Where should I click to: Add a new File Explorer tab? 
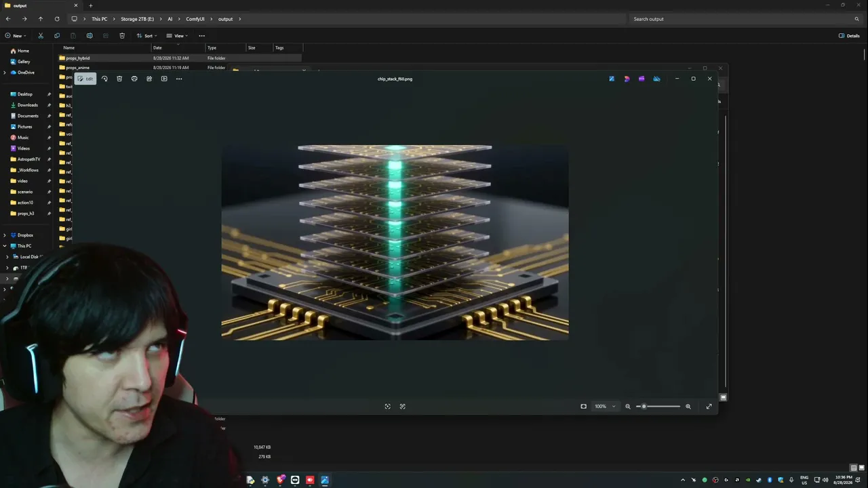(90, 5)
